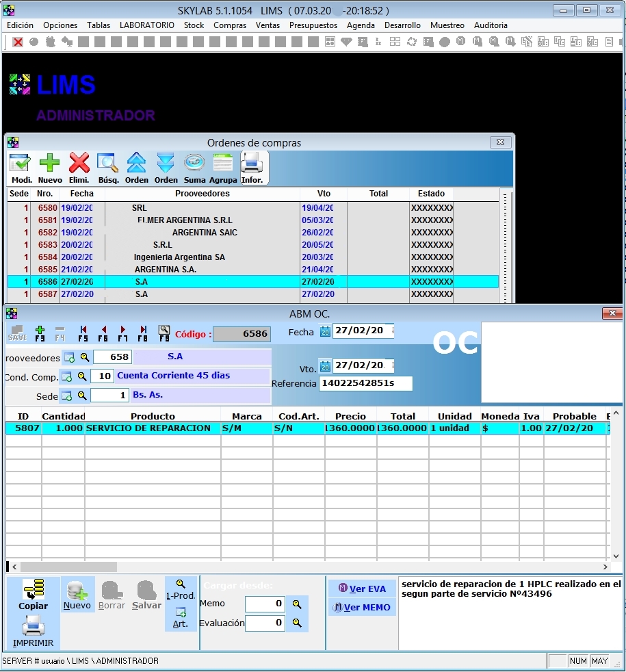Click the Copiar icon in bottom panel
Viewport: 626px width, 672px height.
[33, 594]
